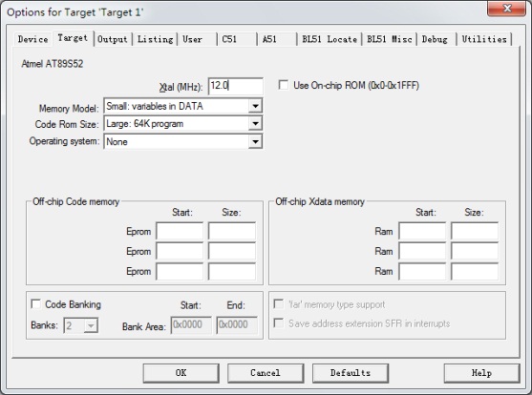
Task: Open the BL51 Locate tab
Action: [330, 39]
